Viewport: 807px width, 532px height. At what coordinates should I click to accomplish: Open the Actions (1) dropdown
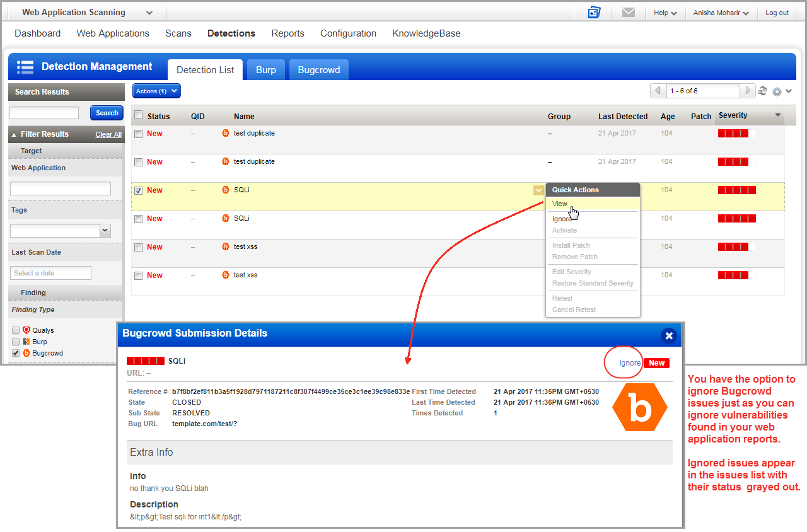[157, 91]
